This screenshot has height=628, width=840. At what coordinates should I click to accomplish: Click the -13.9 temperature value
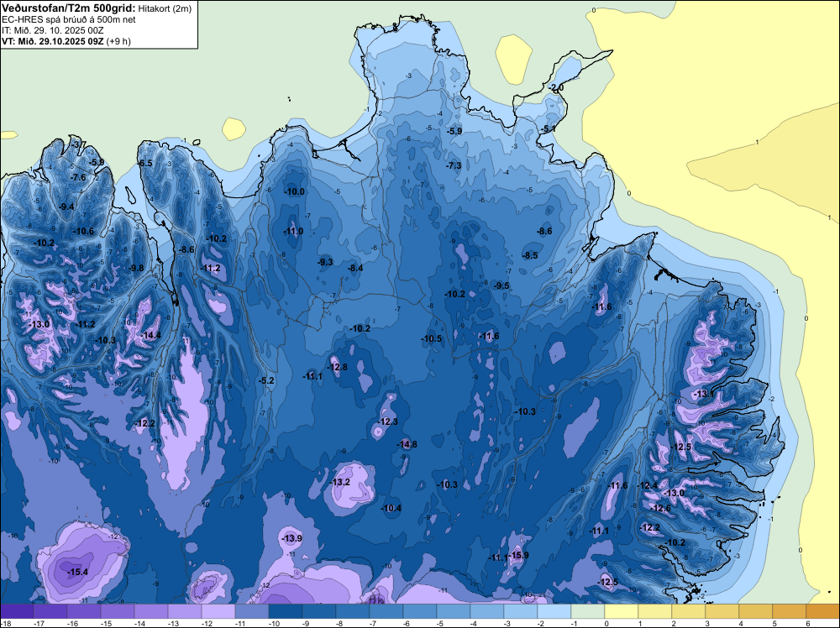pos(292,539)
